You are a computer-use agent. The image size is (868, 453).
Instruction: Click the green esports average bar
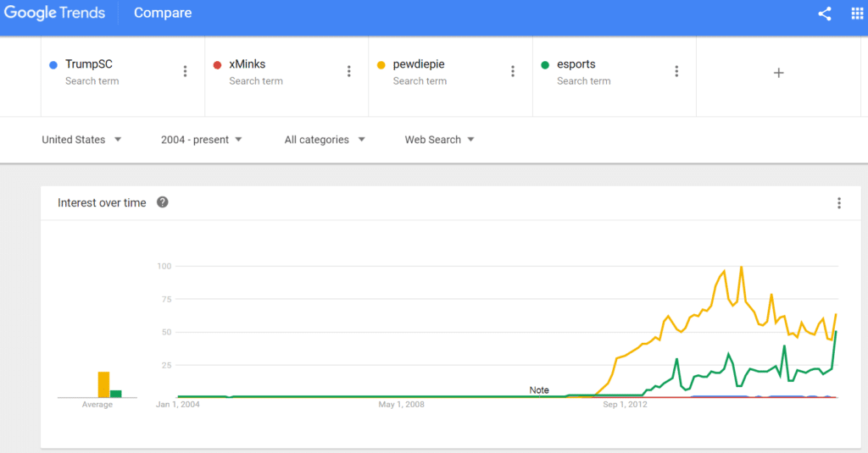(115, 394)
